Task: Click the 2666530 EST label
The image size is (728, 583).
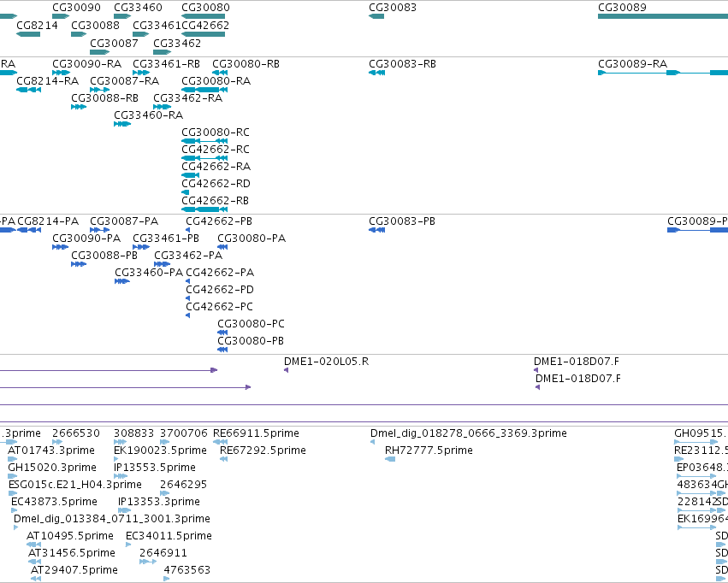Action: 75,433
